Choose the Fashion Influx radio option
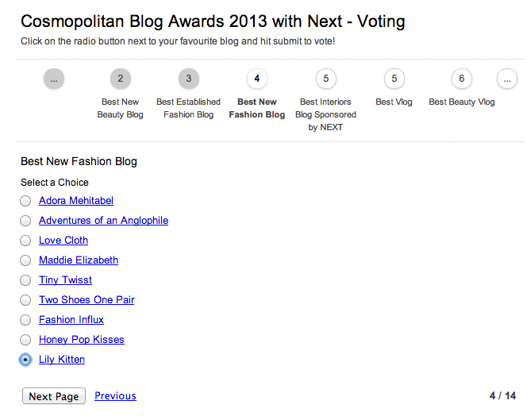 click(26, 320)
